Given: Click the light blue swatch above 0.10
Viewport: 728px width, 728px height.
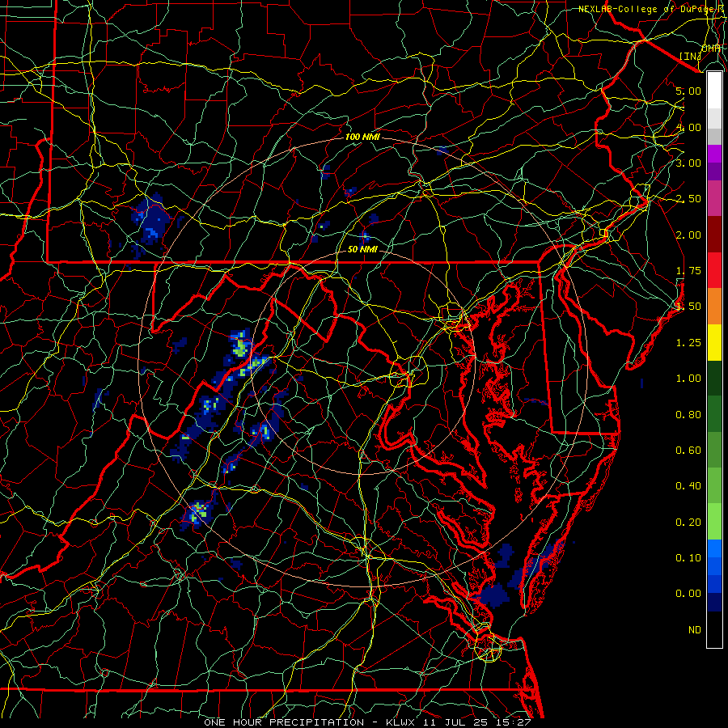Looking at the screenshot, I should (x=714, y=548).
